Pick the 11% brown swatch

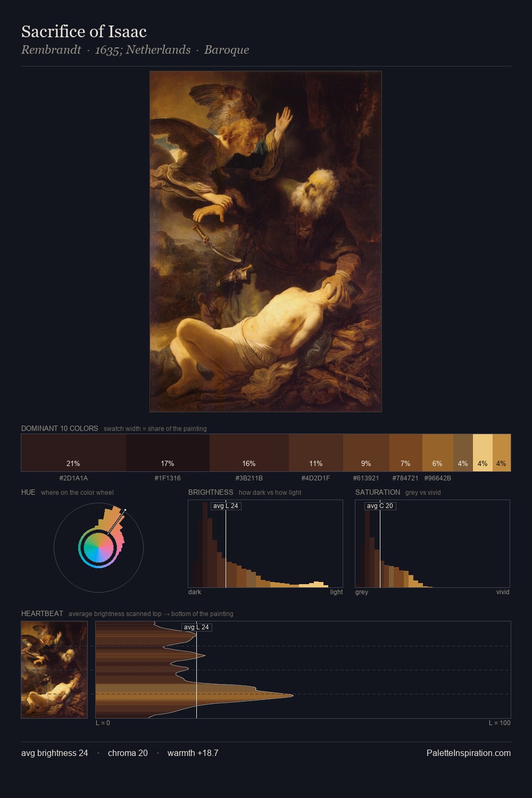click(x=316, y=453)
